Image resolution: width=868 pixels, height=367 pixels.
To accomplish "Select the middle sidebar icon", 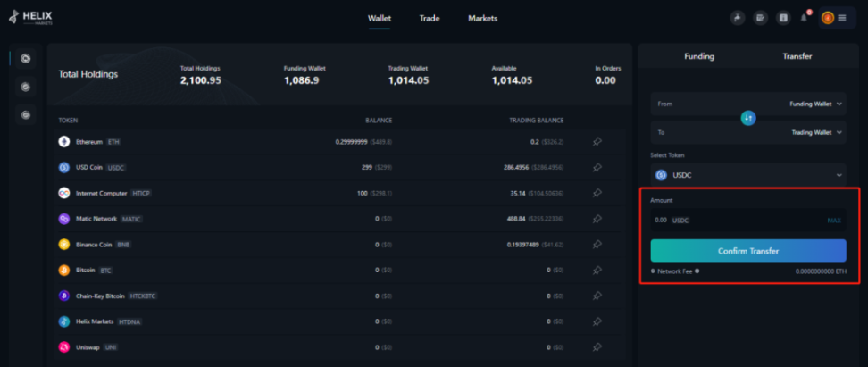I will click(x=26, y=87).
